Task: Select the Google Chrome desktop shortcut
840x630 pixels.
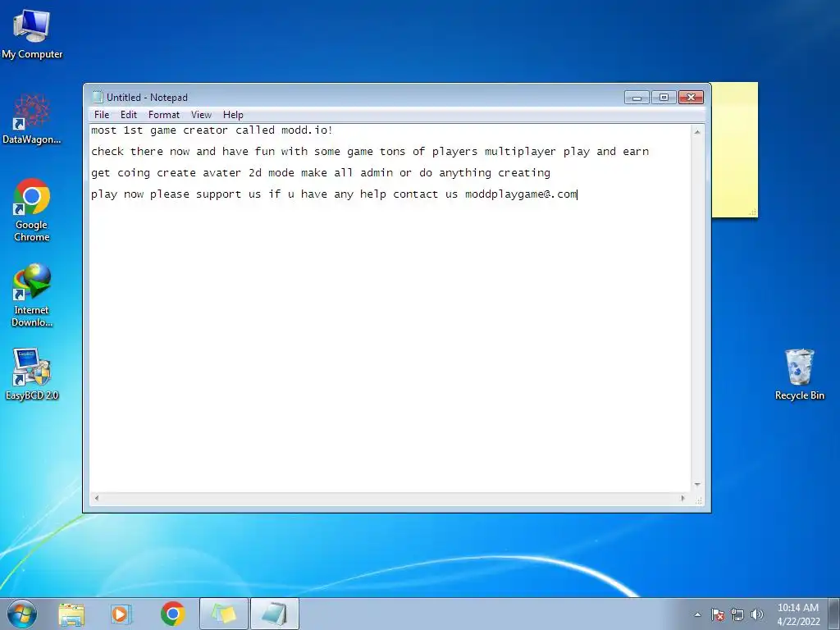Action: (x=32, y=209)
